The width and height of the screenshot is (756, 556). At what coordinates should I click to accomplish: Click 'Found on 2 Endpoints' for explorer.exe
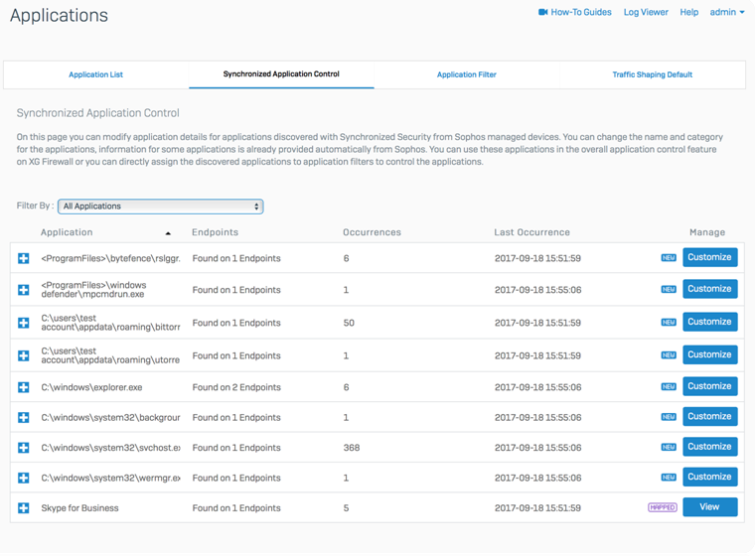click(236, 387)
